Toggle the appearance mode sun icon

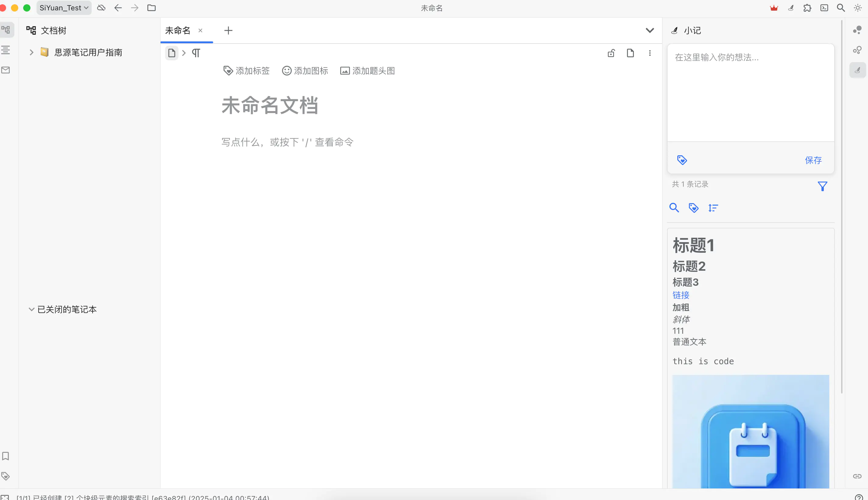pos(858,8)
